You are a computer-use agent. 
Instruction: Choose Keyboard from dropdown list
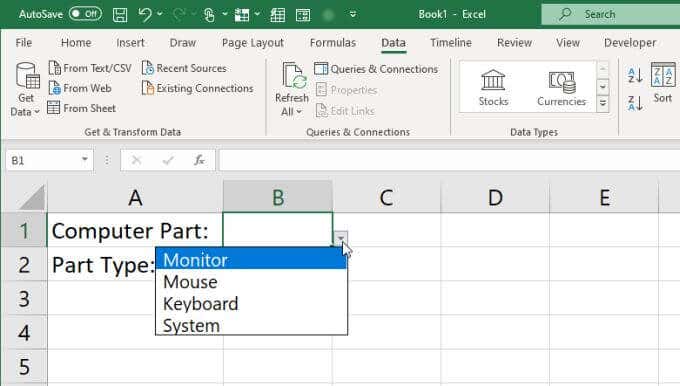click(252, 304)
